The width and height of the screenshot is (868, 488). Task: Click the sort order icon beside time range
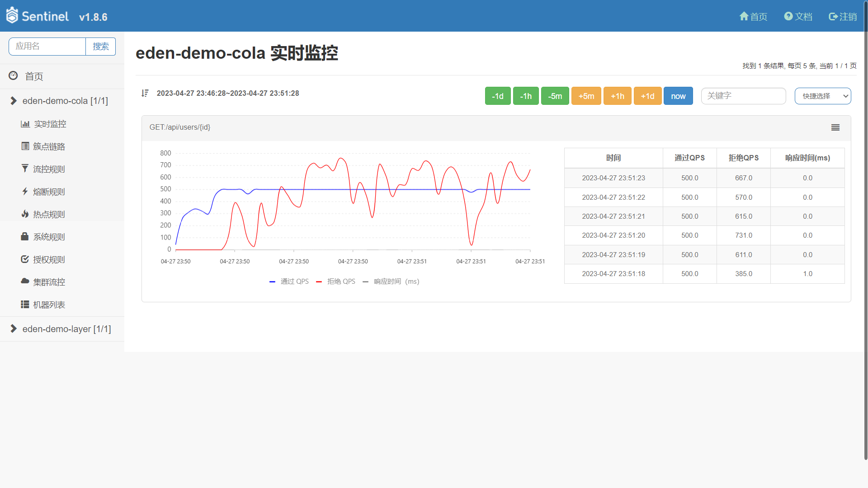145,93
